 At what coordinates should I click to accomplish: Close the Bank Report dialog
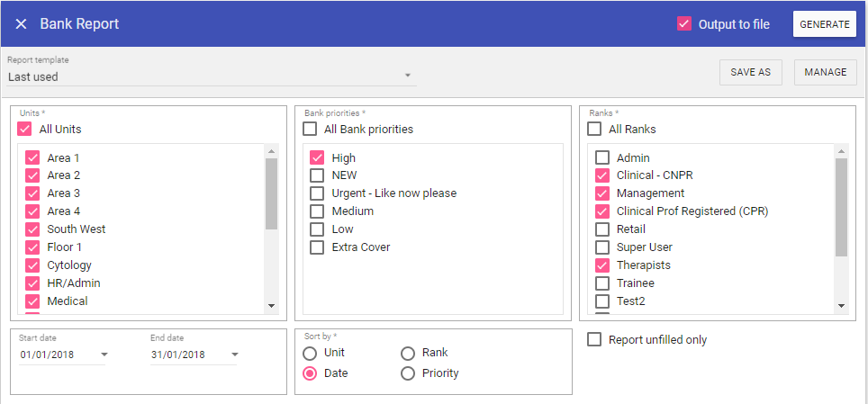(x=21, y=24)
